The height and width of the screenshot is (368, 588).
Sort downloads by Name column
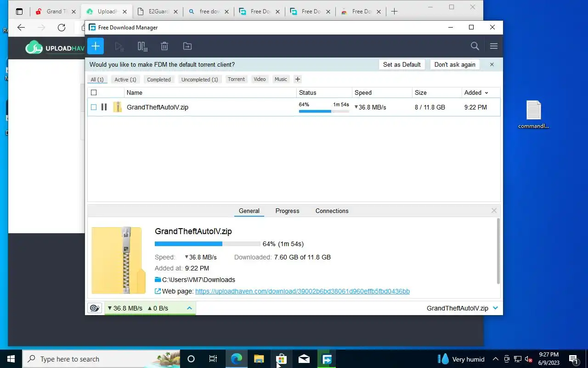click(x=210, y=92)
